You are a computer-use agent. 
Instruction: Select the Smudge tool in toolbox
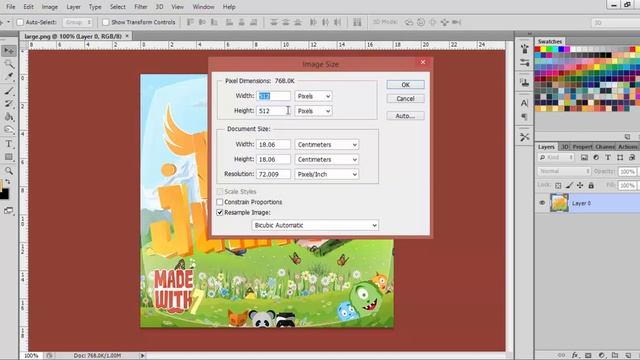[9, 130]
